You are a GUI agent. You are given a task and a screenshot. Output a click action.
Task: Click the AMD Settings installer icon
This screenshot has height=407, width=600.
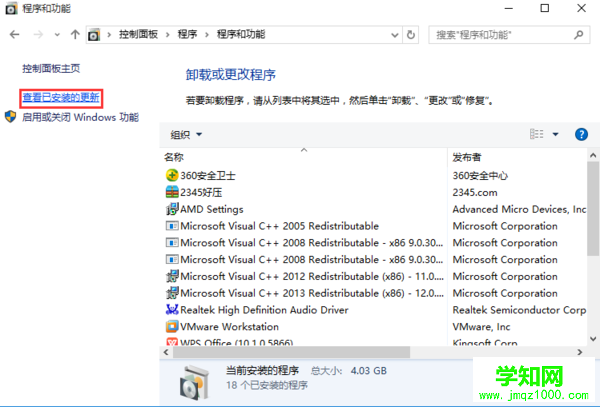pyautogui.click(x=172, y=209)
